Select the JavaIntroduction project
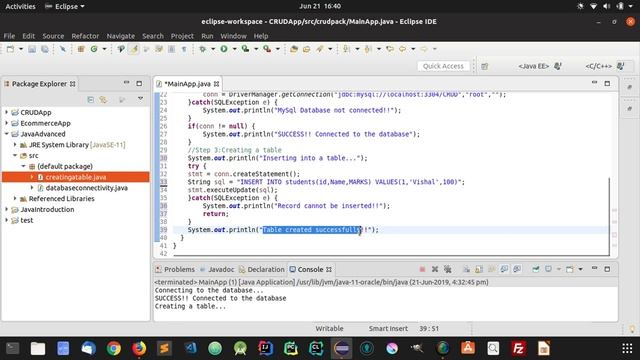640x360 pixels. click(47, 209)
